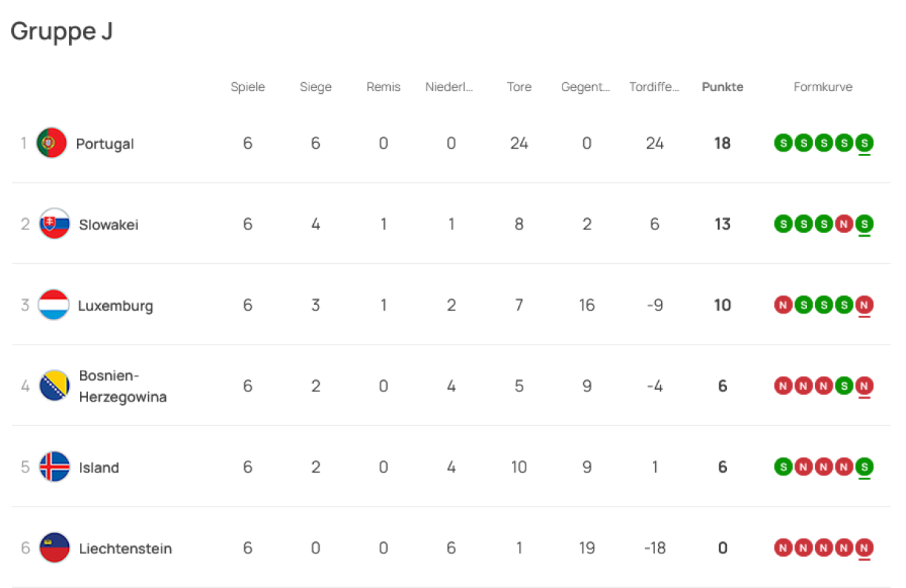Open the Slowakei team name link

pyautogui.click(x=109, y=224)
